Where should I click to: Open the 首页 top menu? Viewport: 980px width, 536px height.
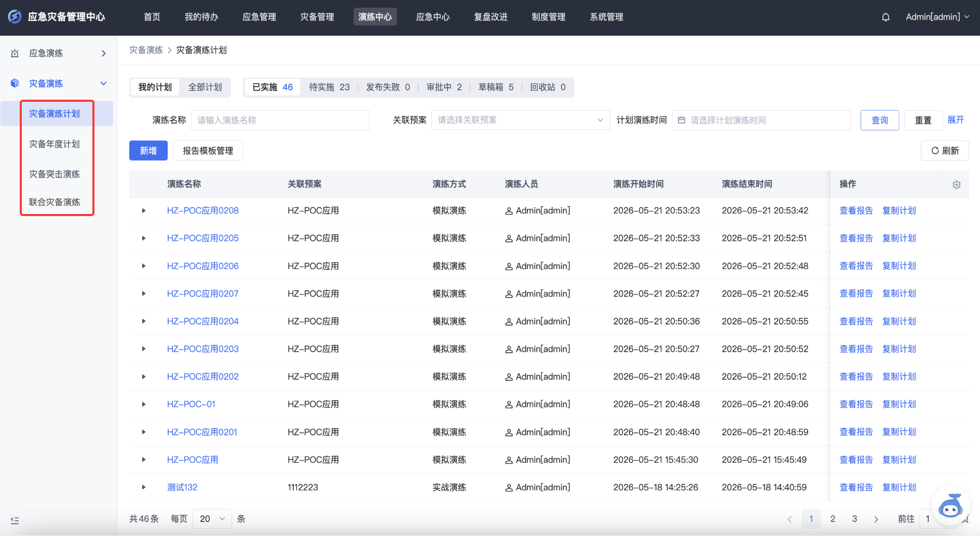point(152,17)
